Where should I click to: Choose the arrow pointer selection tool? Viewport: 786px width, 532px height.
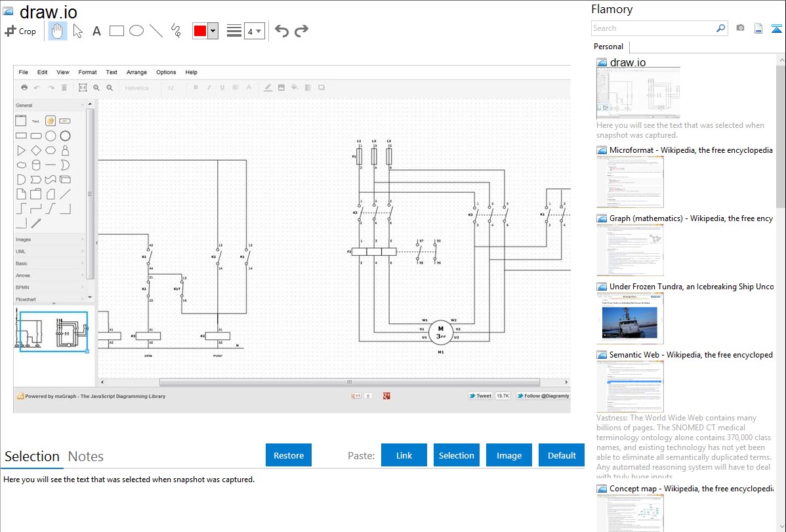77,31
